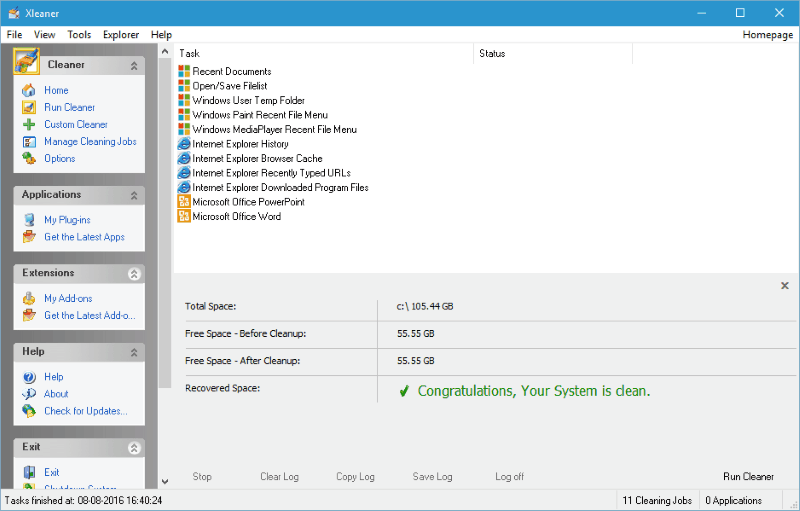Select the Windows User Temp Folder text
Screen dimensions: 800x511
point(248,100)
